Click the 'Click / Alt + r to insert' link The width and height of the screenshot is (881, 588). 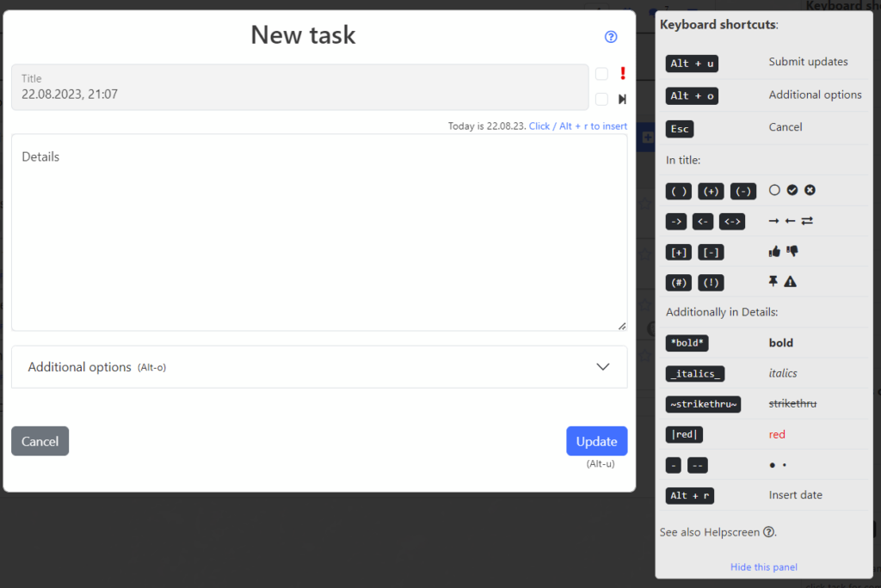click(577, 126)
